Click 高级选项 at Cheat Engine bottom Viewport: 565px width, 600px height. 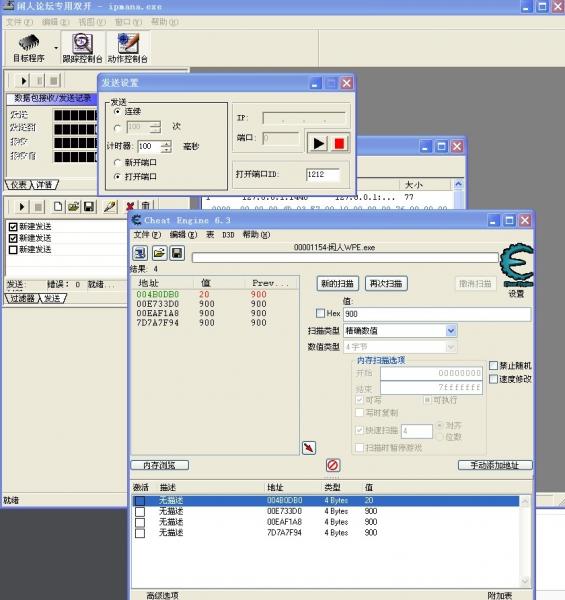(162, 595)
